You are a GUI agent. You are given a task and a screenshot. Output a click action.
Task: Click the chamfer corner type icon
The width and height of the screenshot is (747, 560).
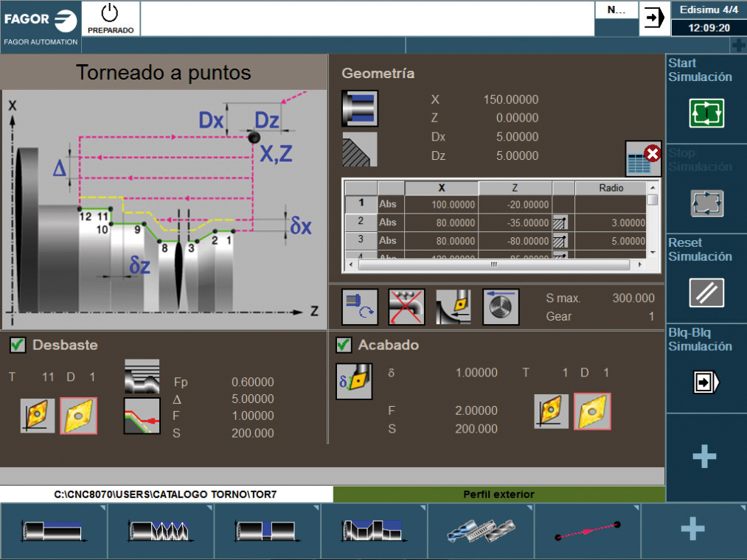pyautogui.click(x=360, y=150)
